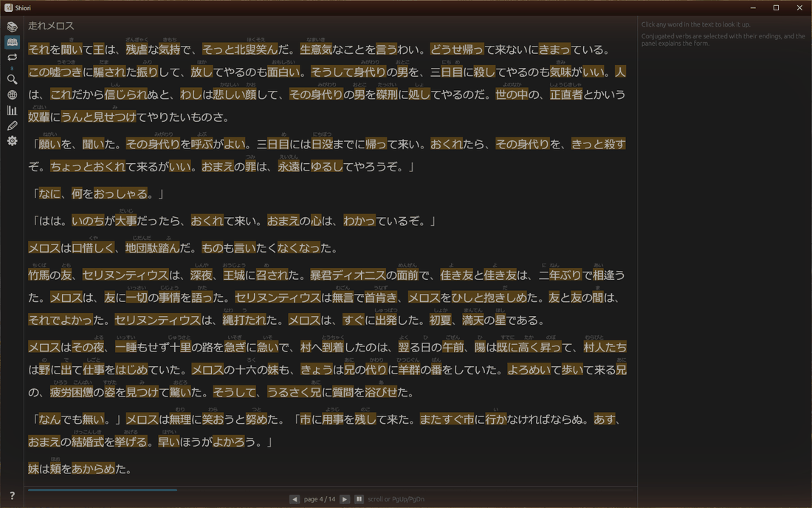Viewport: 812px width, 508px height.
Task: Click the pencil edit icon
Action: pyautogui.click(x=12, y=126)
